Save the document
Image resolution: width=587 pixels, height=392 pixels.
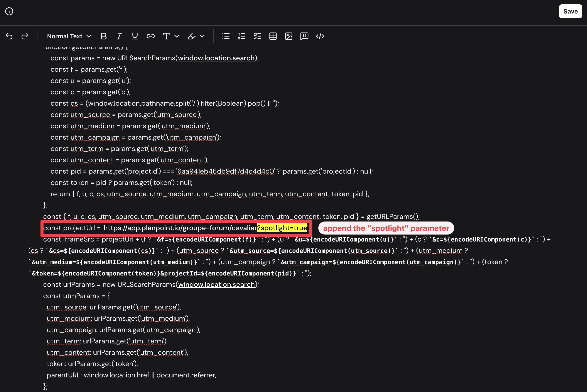(x=570, y=12)
